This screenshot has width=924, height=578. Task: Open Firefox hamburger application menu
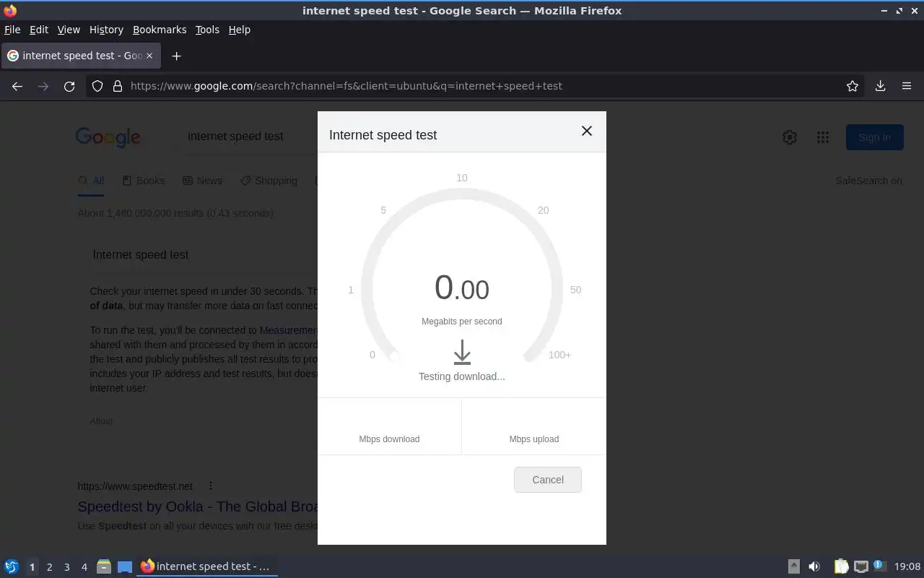click(x=907, y=86)
